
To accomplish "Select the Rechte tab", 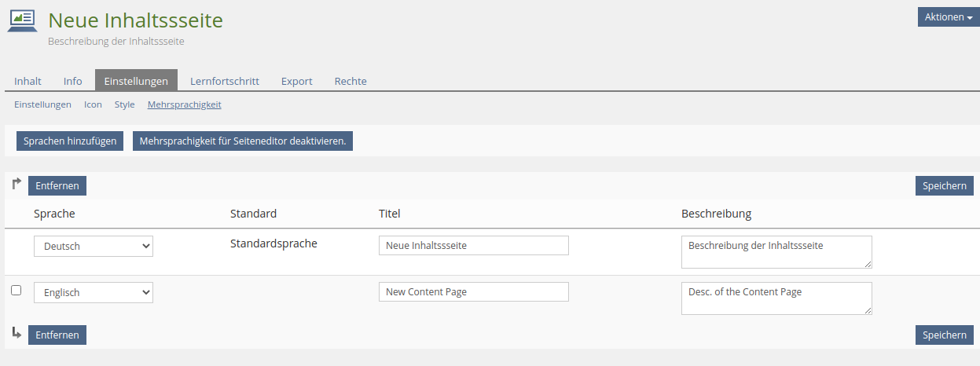I will coord(351,81).
